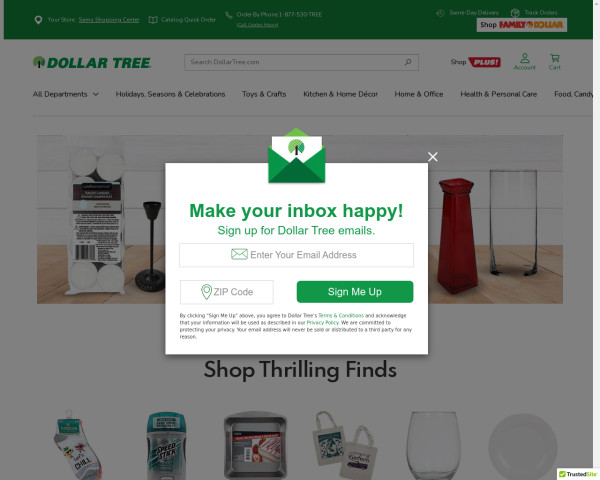Click the Track Orders package icon
Image resolution: width=600 pixels, height=480 pixels.
coord(515,13)
